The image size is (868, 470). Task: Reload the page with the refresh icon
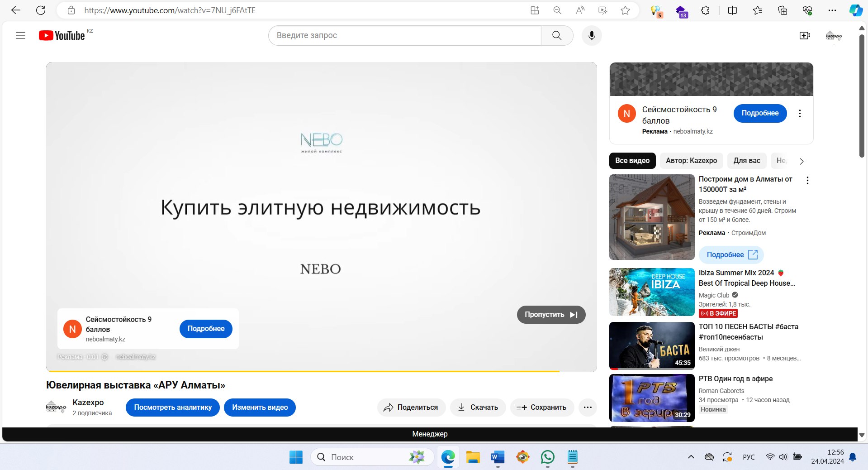(x=41, y=10)
